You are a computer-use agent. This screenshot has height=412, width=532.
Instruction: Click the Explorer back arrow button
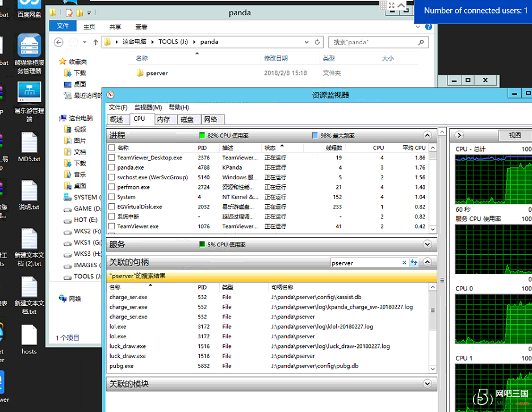[58, 42]
